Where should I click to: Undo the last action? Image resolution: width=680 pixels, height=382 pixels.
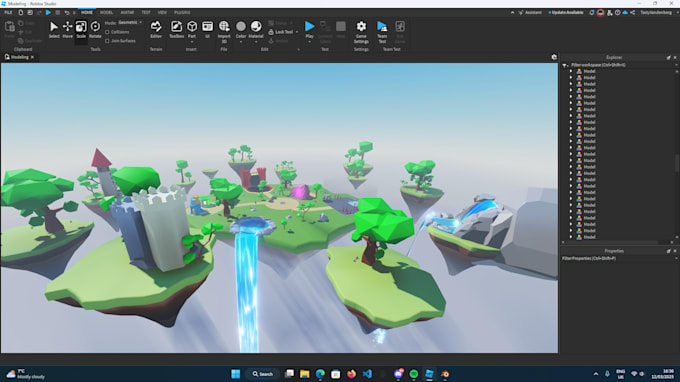pyautogui.click(x=67, y=13)
